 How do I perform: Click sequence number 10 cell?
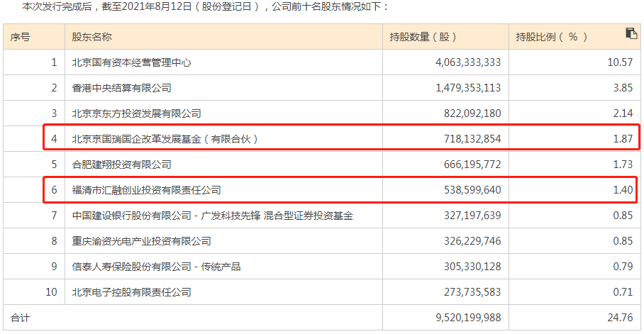coord(51,291)
